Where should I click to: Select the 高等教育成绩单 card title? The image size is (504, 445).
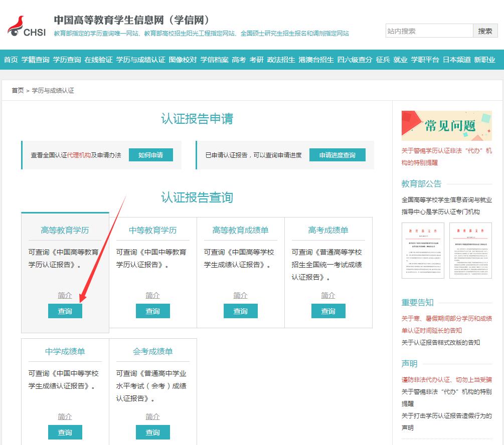pyautogui.click(x=240, y=230)
